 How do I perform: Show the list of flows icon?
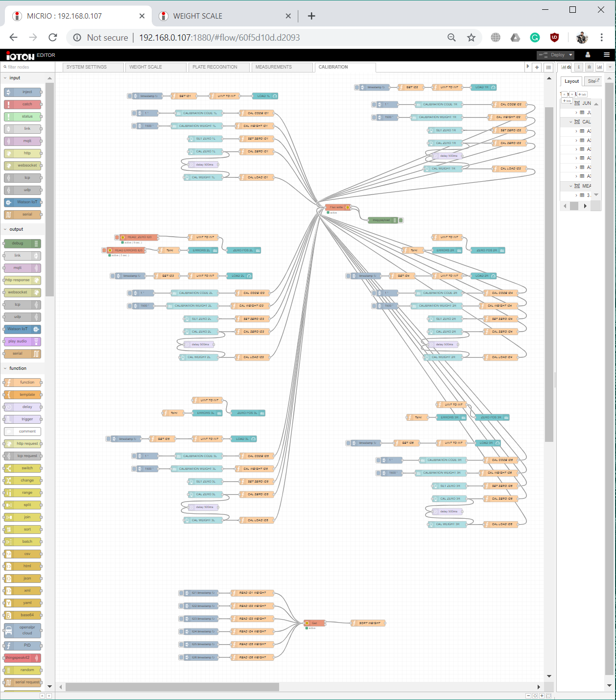tap(549, 68)
